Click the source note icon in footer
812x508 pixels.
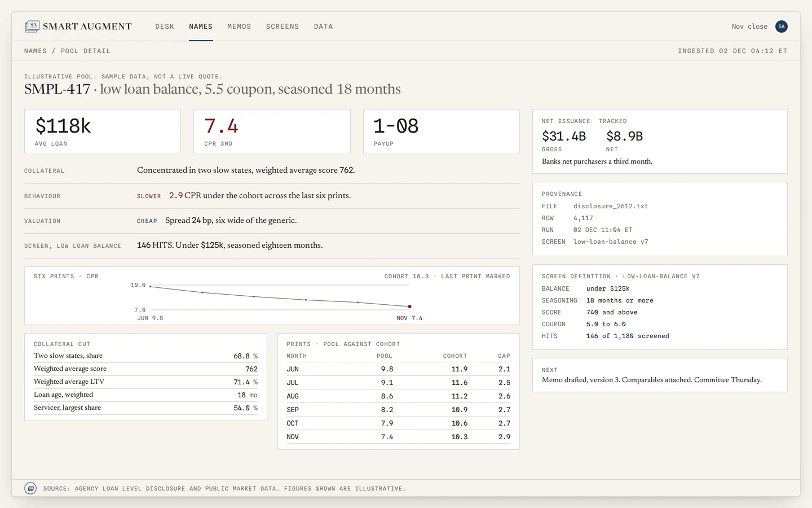[30, 488]
